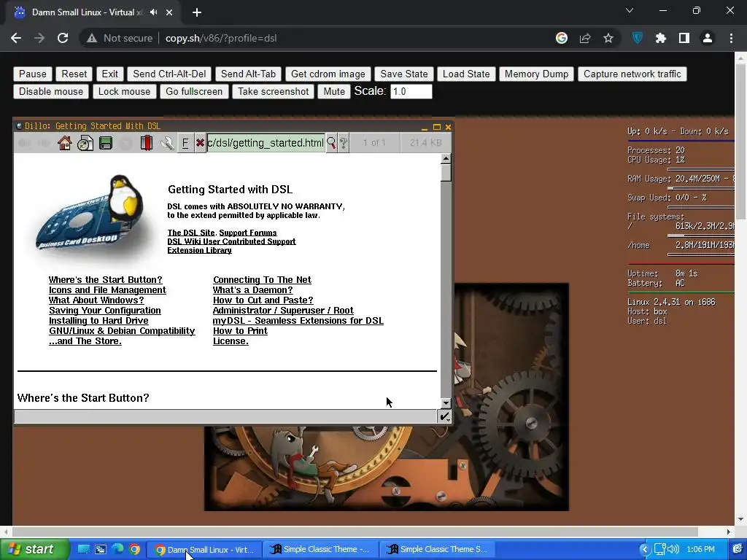747x560 pixels.
Task: Open myDSL Seamless Extensions link
Action: 298,321
